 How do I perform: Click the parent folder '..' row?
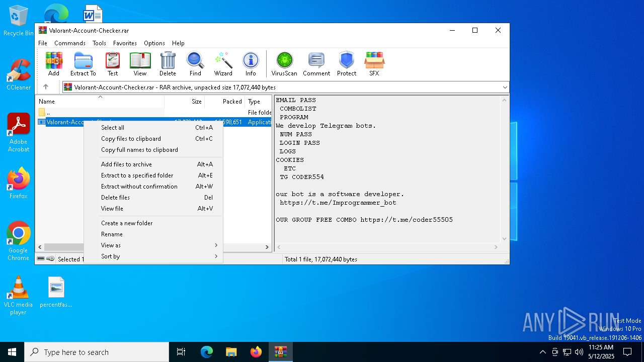click(x=154, y=113)
